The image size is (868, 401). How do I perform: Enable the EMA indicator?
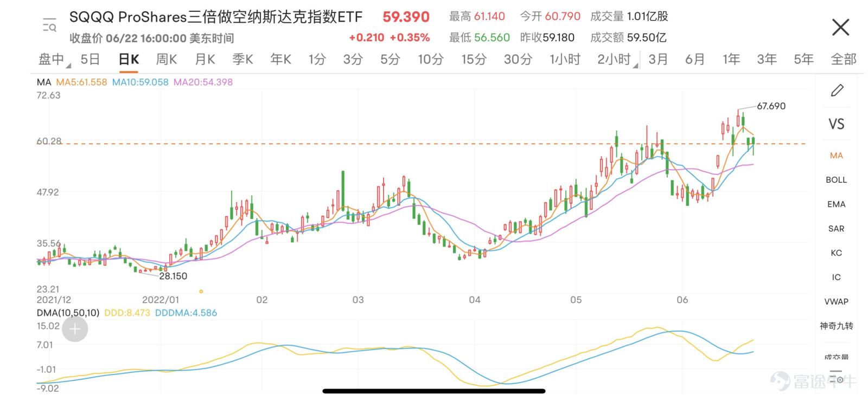837,204
